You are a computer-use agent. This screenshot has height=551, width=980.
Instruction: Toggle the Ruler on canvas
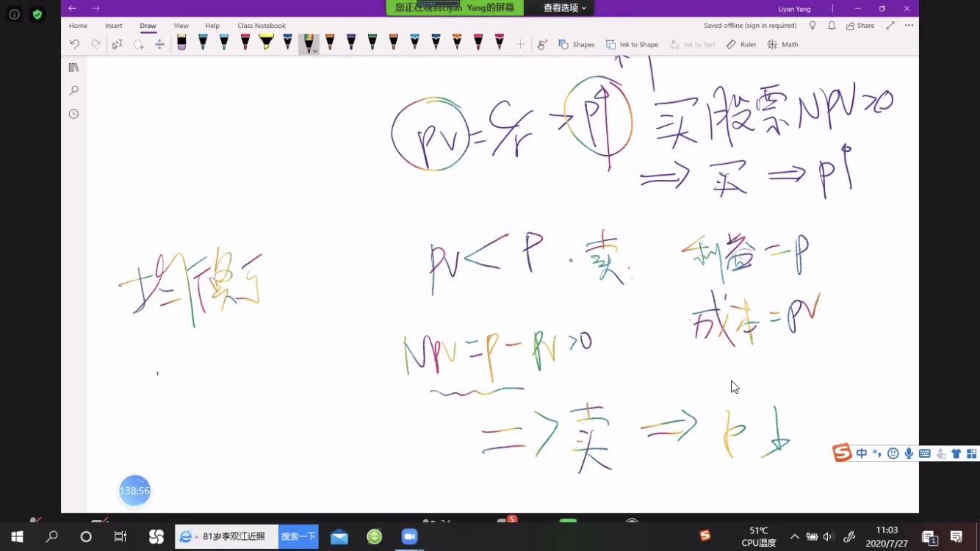741,44
